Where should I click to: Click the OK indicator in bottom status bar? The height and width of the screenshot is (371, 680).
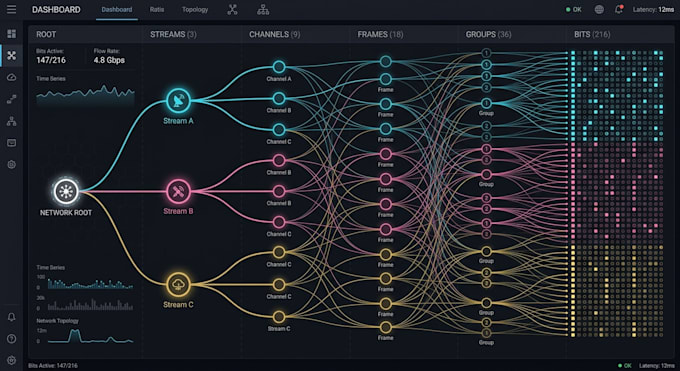(624, 366)
